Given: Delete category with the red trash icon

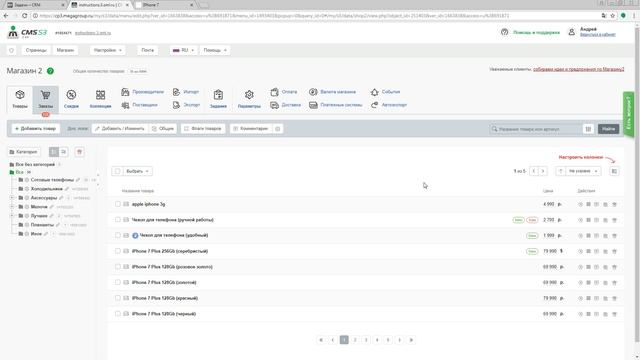Looking at the screenshot, I should pos(80,152).
